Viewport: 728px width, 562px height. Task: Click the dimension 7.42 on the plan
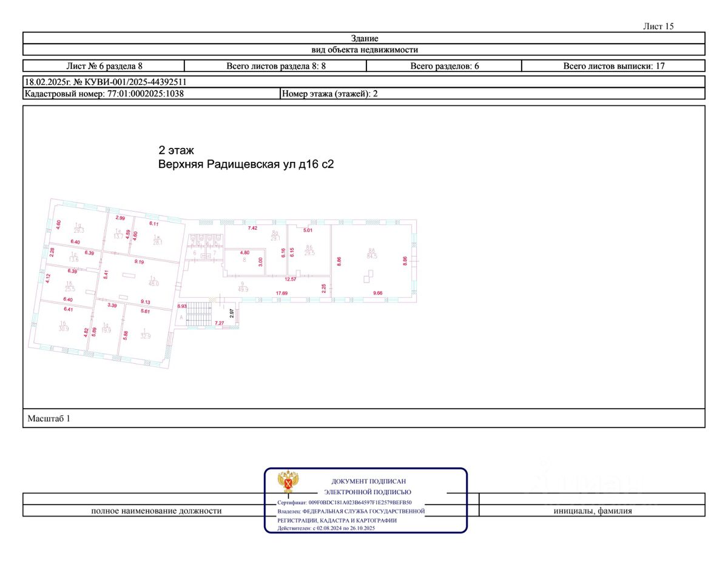point(252,229)
